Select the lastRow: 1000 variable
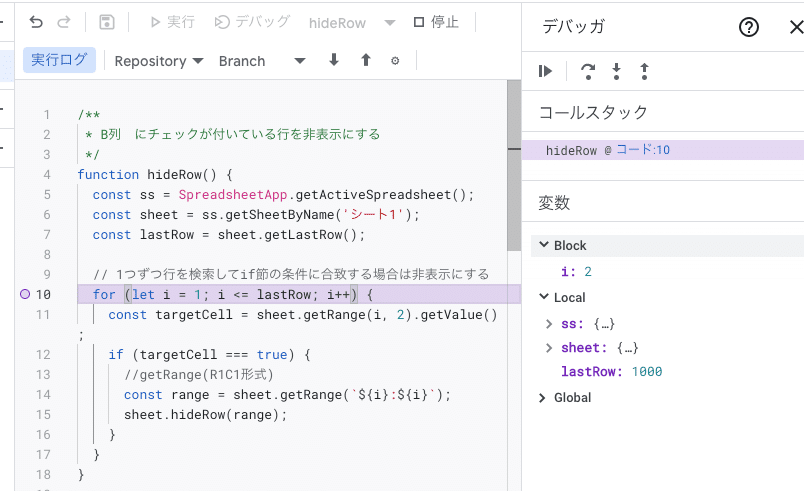 tap(611, 371)
